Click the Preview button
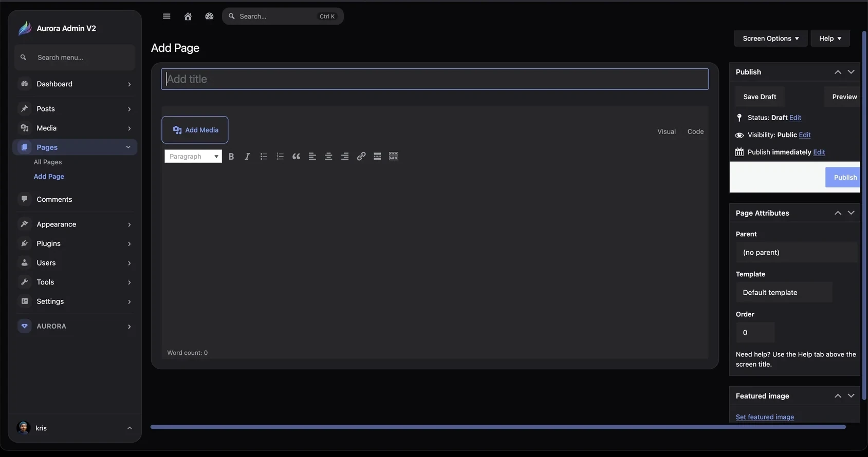868x457 pixels. (x=843, y=97)
